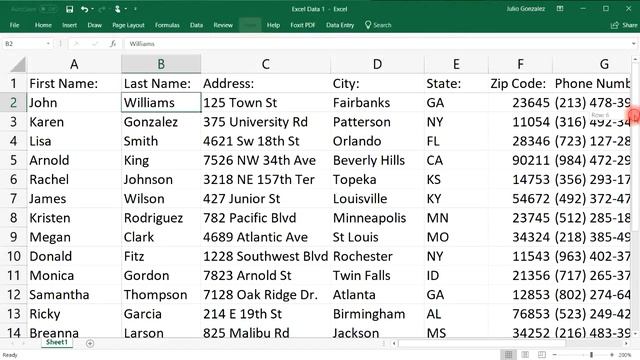This screenshot has width=640, height=360.
Task: Switch to the Data tab
Action: pyautogui.click(x=196, y=25)
